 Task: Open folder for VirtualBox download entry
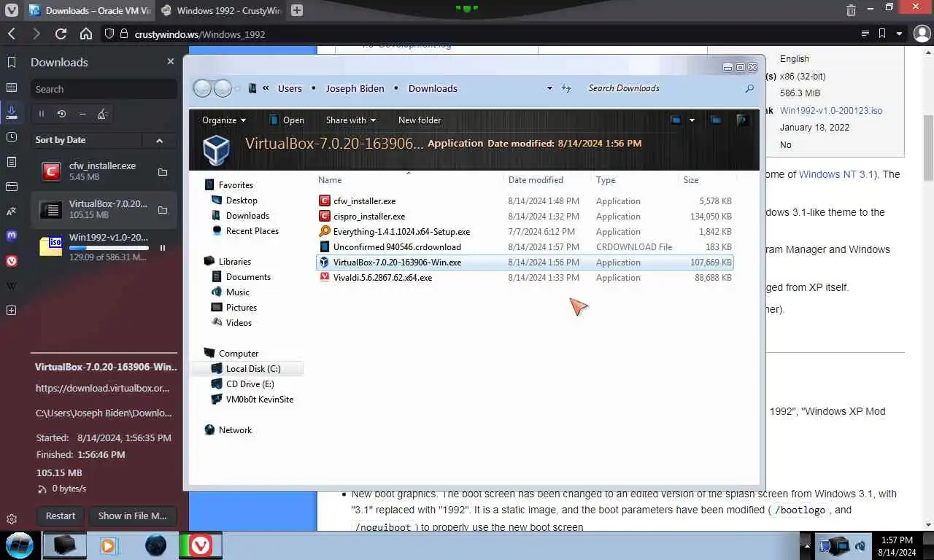pyautogui.click(x=163, y=210)
